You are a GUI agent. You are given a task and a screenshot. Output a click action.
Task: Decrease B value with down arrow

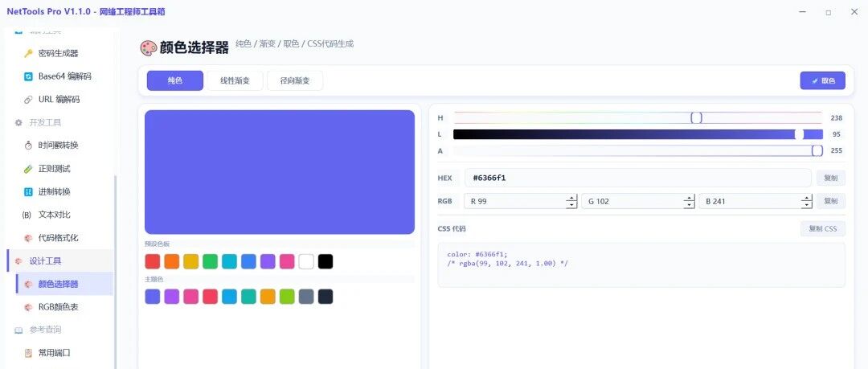[807, 205]
